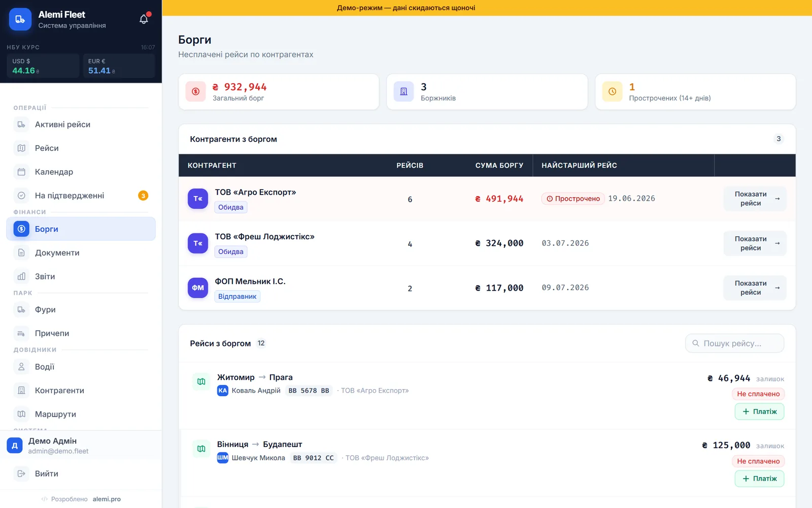Click the debtors building icon in summary card
This screenshot has width=812, height=508.
click(404, 91)
